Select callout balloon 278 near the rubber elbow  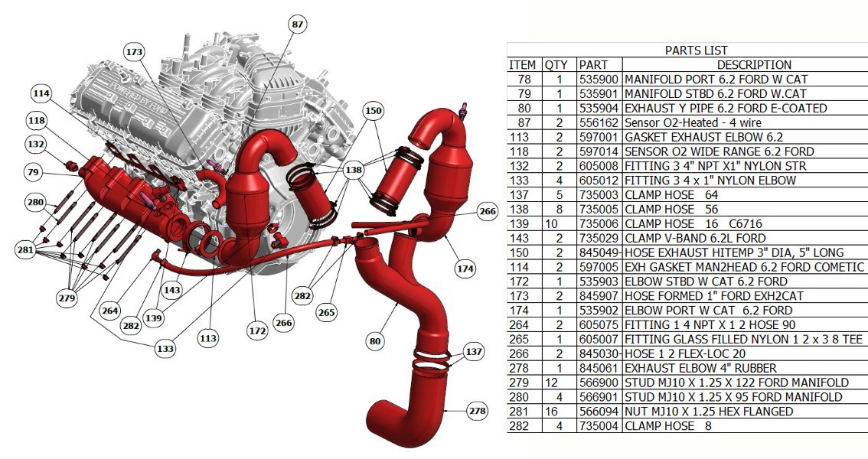(x=477, y=410)
